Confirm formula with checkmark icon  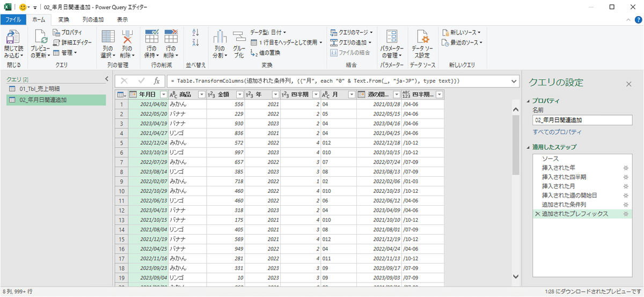(x=141, y=81)
